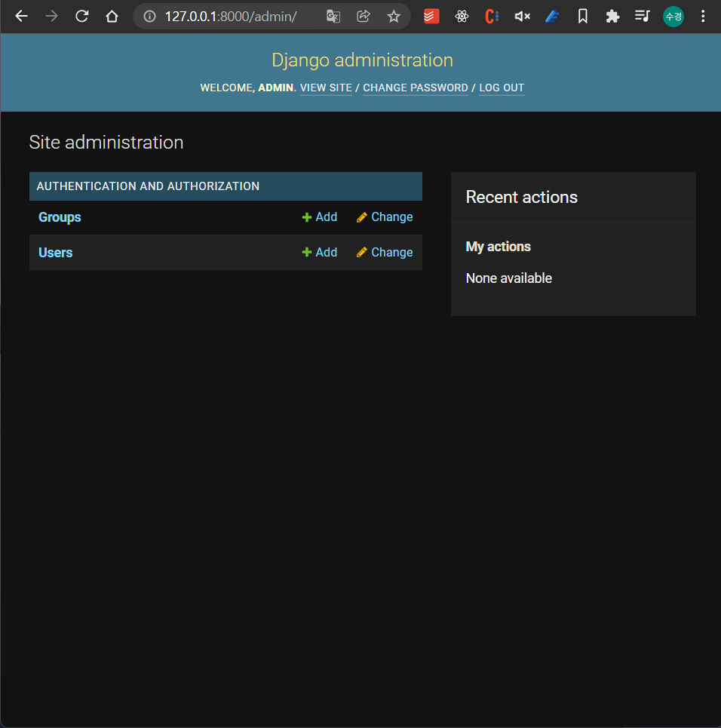
Task: Add a new group
Action: point(320,217)
